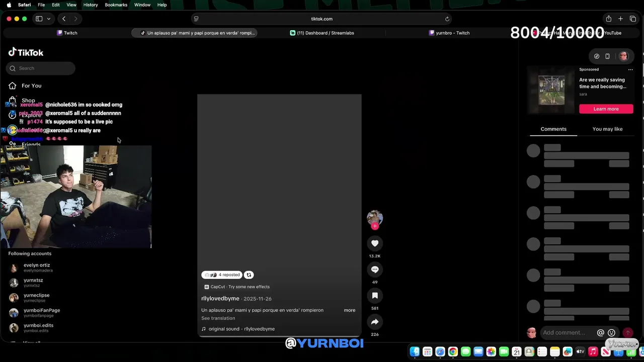Open the sponsored ad thumbnail

pos(551,90)
